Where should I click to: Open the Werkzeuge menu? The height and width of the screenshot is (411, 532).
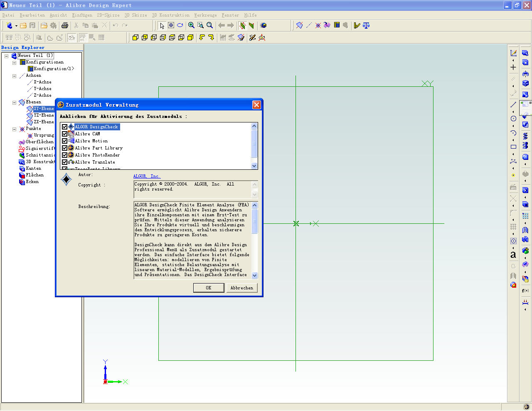(x=205, y=15)
